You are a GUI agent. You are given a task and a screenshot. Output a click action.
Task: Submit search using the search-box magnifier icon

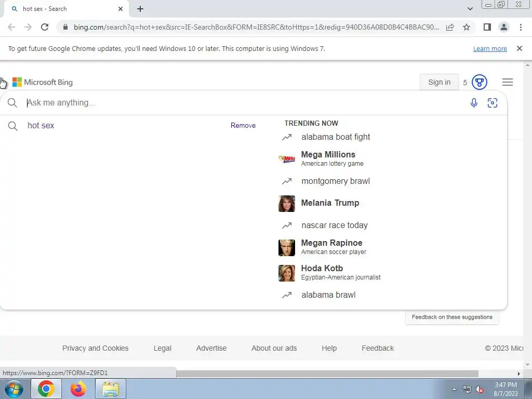pyautogui.click(x=12, y=103)
